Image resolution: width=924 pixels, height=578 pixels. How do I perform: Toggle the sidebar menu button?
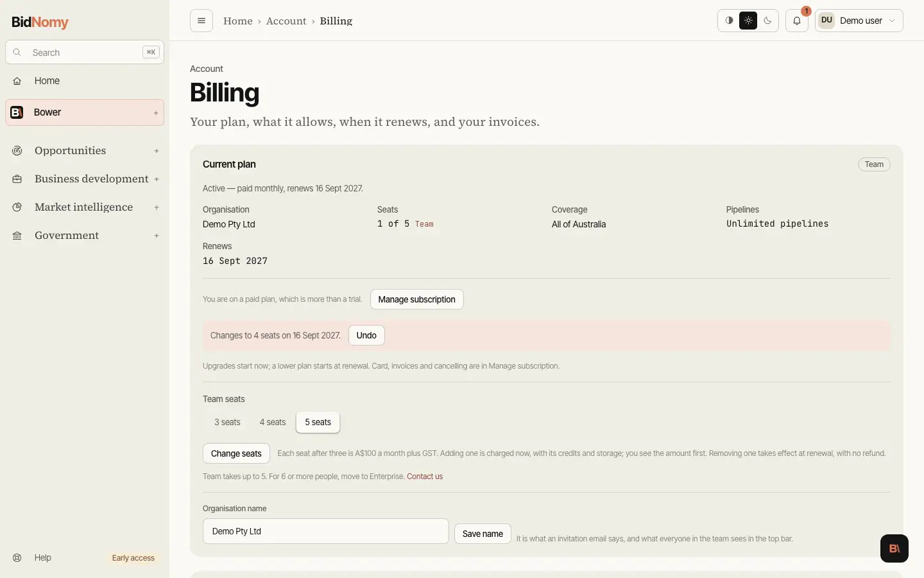click(x=201, y=21)
